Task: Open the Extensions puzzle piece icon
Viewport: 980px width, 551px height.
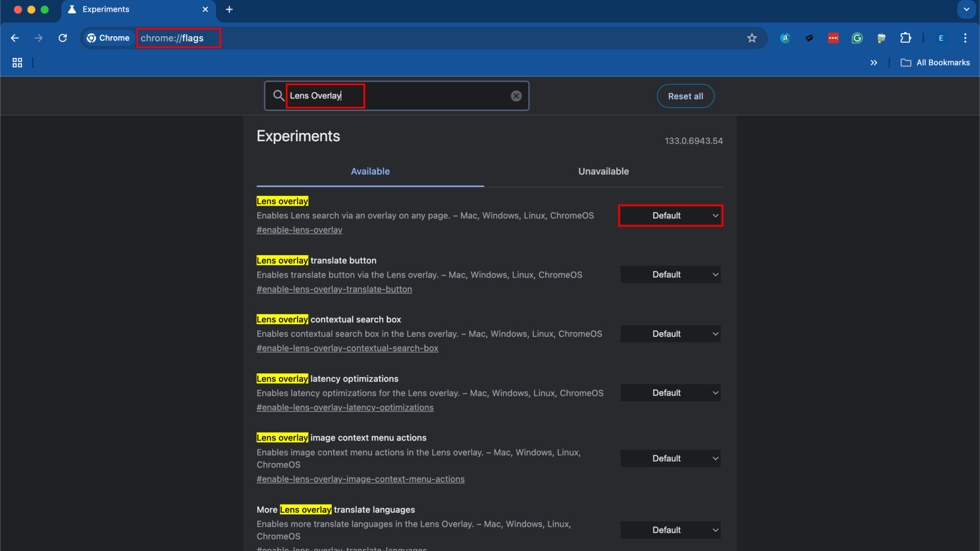Action: (x=905, y=38)
